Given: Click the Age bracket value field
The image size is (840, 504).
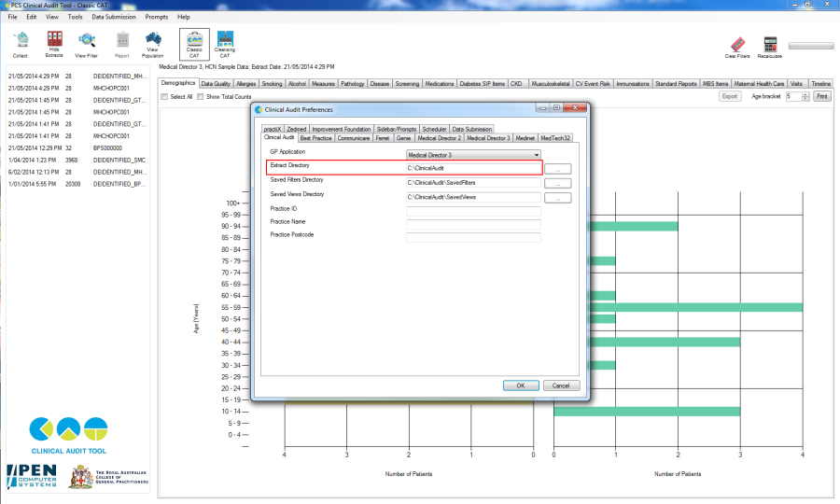Looking at the screenshot, I should pos(794,96).
